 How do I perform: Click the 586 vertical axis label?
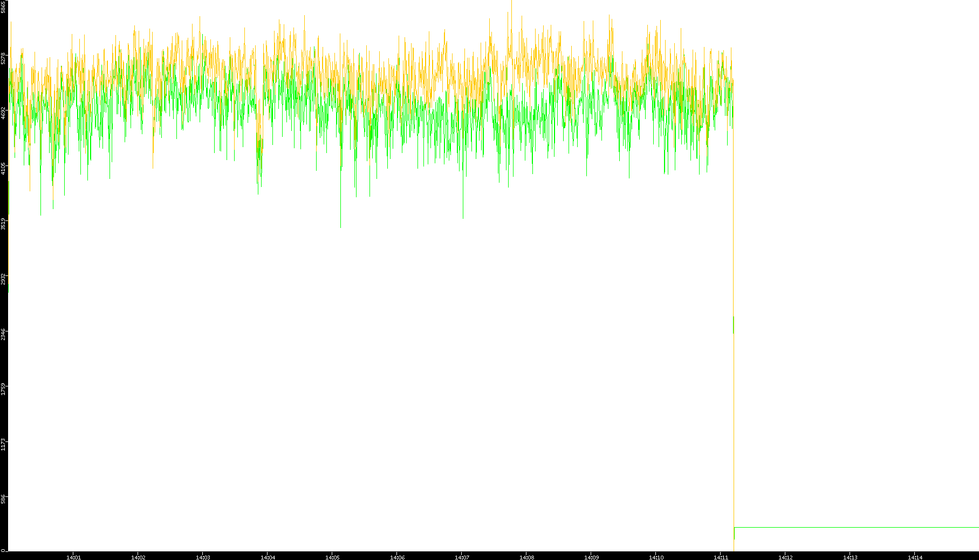(3, 500)
